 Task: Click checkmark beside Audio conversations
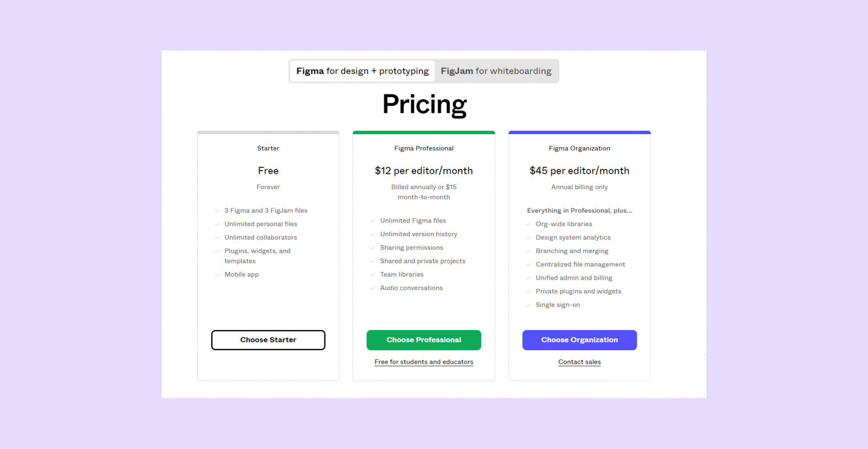(373, 288)
